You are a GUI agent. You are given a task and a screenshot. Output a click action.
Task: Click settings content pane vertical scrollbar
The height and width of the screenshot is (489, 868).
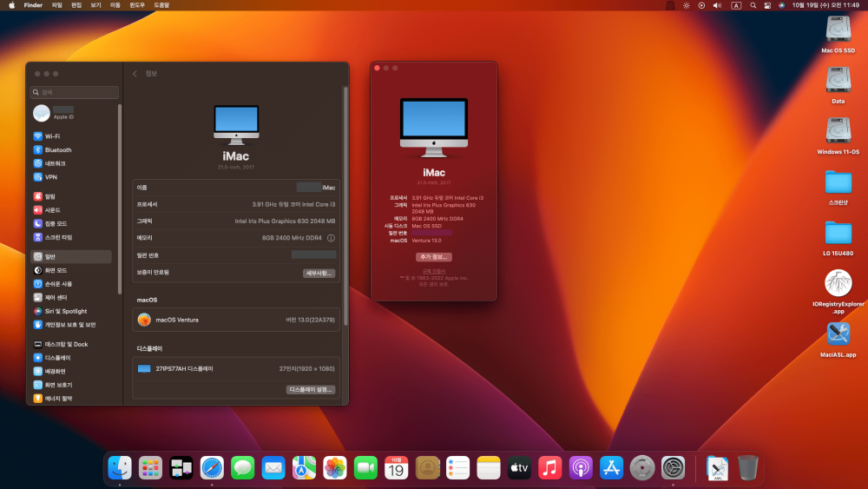click(x=346, y=206)
